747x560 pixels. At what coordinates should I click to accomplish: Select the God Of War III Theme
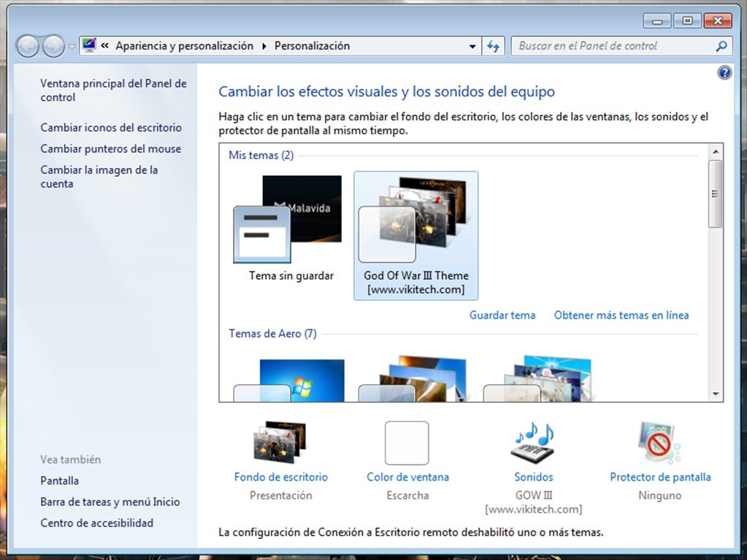(x=416, y=236)
